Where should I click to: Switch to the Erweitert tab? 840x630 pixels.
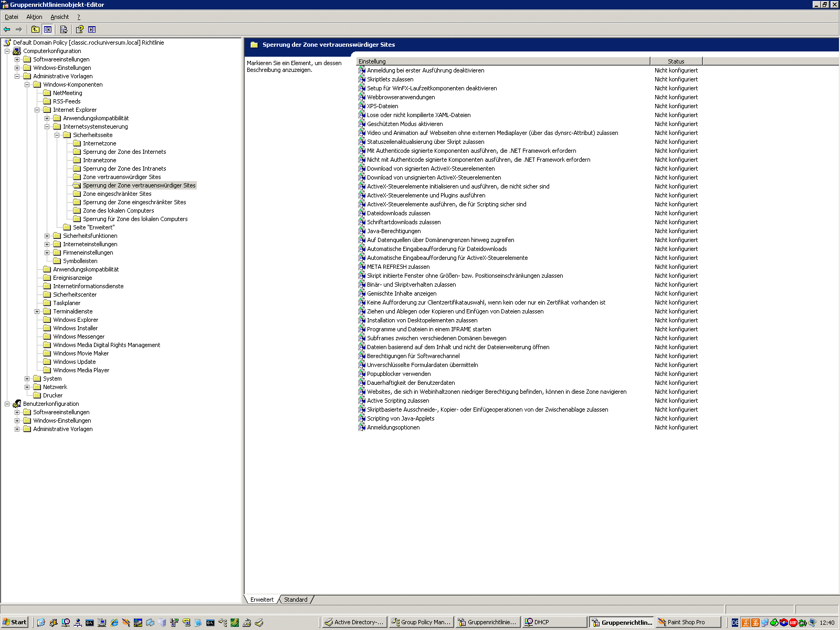(261, 600)
